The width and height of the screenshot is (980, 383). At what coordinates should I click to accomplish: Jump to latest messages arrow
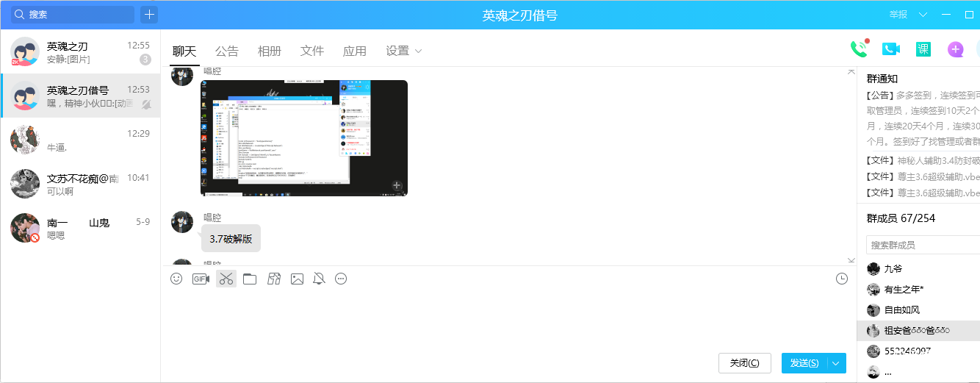(x=851, y=260)
